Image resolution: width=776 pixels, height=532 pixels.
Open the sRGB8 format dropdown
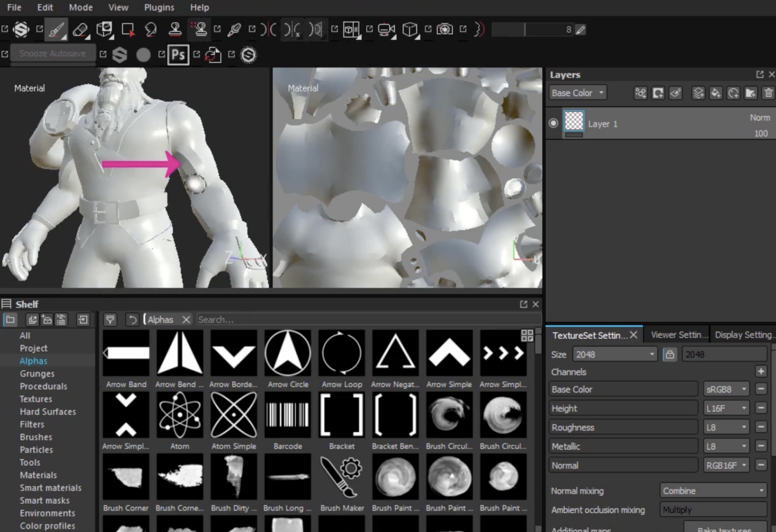tap(727, 389)
